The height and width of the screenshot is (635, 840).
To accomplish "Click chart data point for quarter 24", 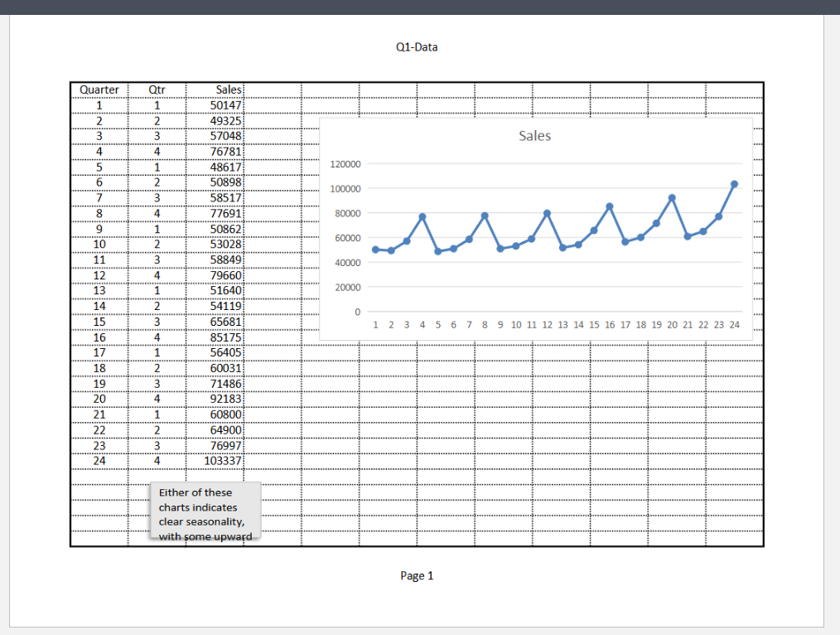I will coord(735,184).
